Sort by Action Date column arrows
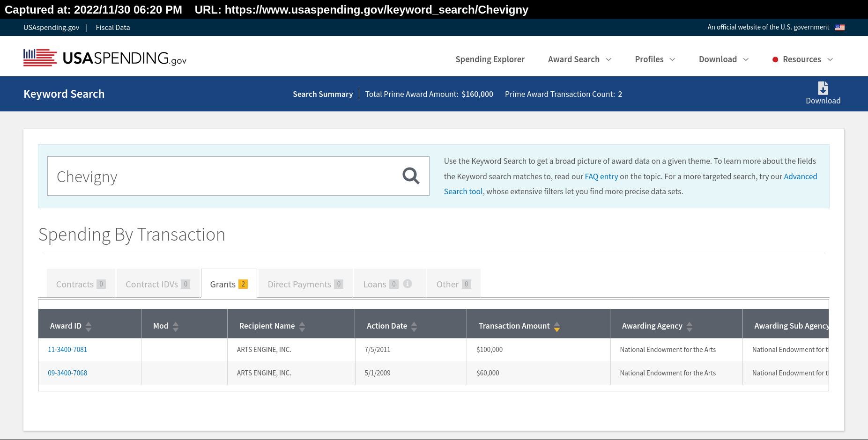The width and height of the screenshot is (868, 440). point(414,326)
